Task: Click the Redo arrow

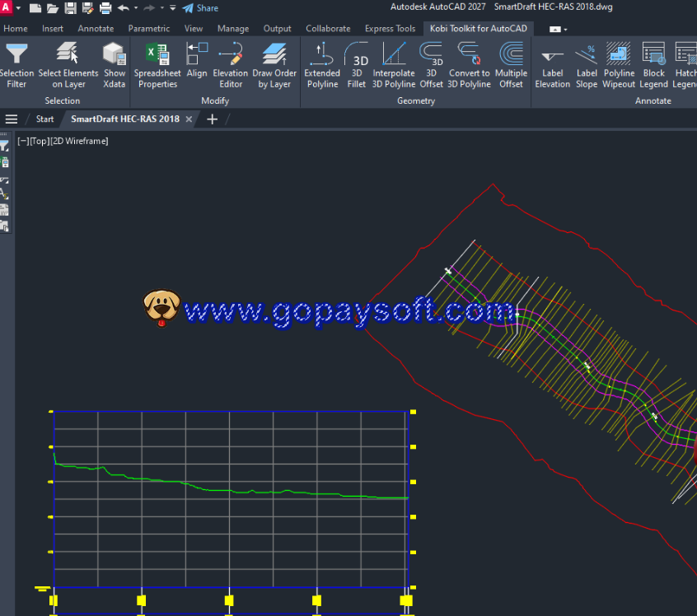Action: pos(149,8)
